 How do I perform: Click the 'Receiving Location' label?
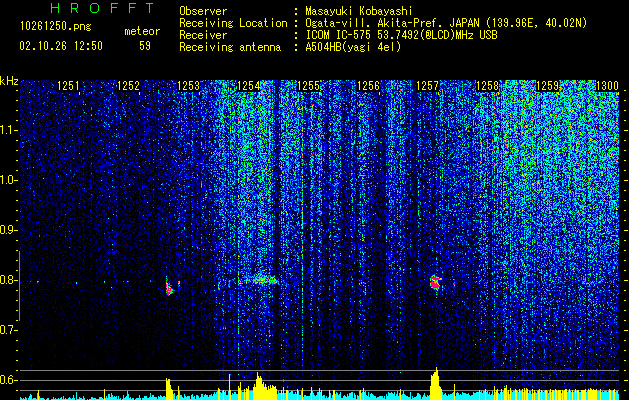(233, 23)
